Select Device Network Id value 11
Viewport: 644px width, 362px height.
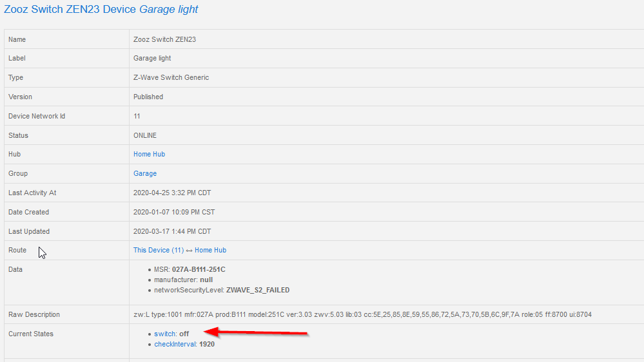pos(137,116)
